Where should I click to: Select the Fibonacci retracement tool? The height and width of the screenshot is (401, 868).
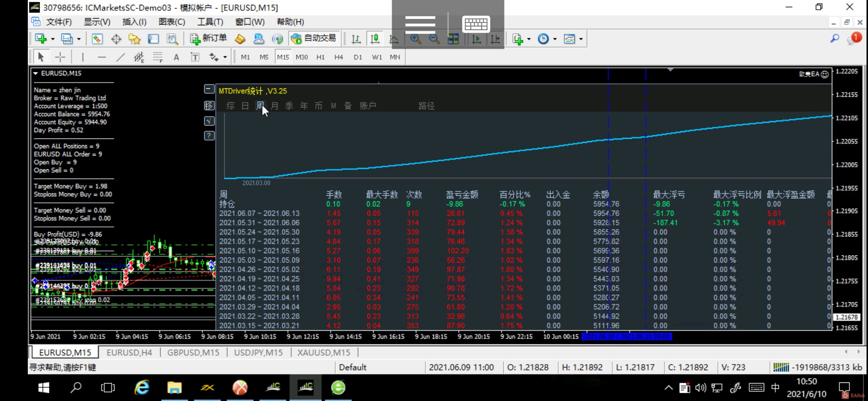click(158, 57)
